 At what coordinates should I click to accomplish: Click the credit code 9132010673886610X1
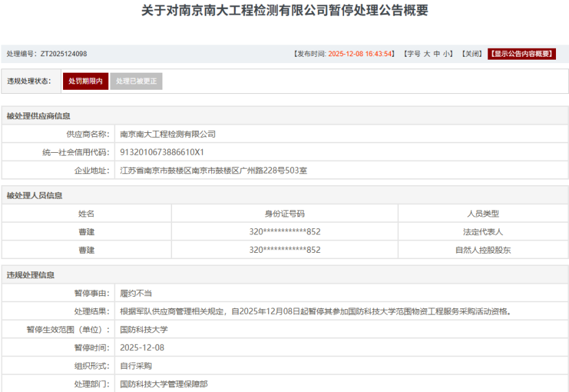coord(162,152)
